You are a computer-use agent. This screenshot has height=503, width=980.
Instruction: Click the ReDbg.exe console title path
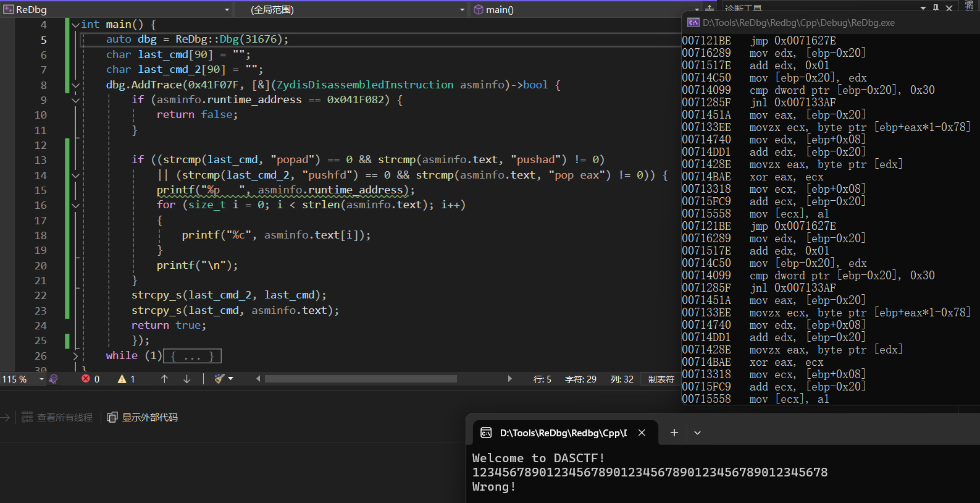798,23
